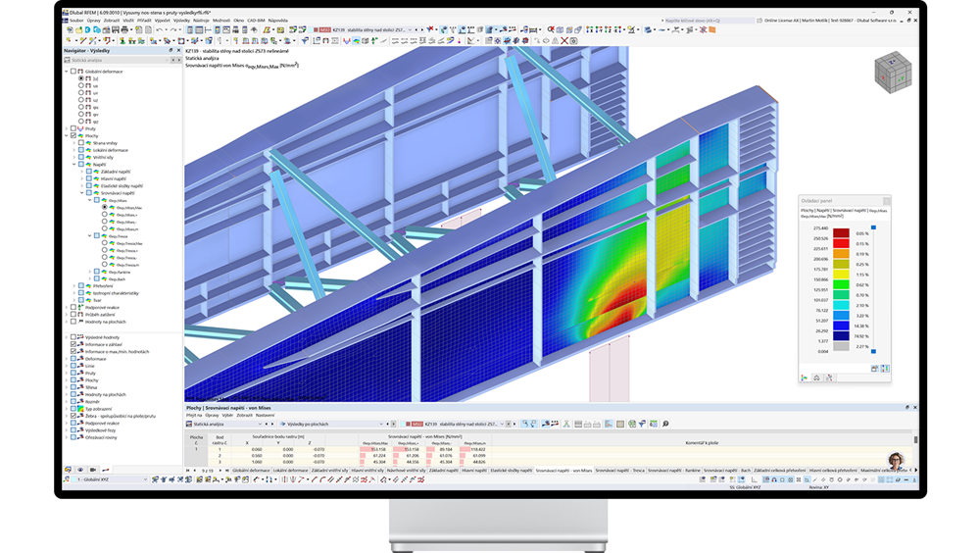This screenshot has height=553, width=980.
Task: Uncheck the Plochy checkbox in navigator
Action: pyautogui.click(x=73, y=135)
